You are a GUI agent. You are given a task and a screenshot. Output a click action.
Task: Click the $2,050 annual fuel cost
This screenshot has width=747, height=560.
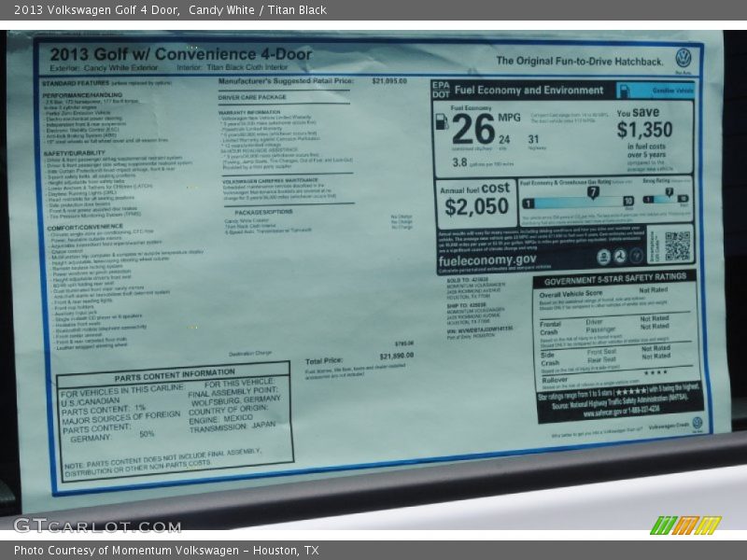pos(476,207)
